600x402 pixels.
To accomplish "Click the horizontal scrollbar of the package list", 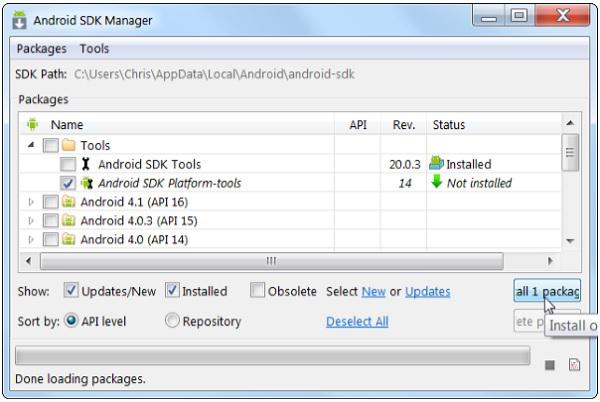I will tap(270, 260).
